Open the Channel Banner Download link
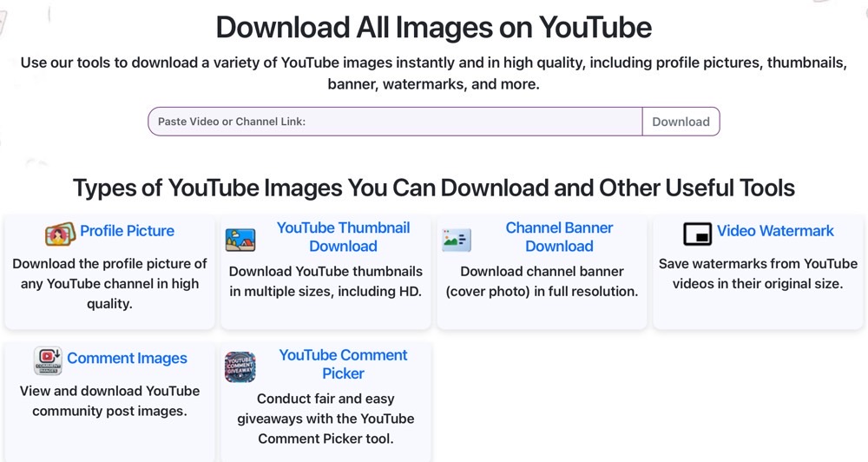Viewport: 868px width, 462px height. (x=559, y=237)
